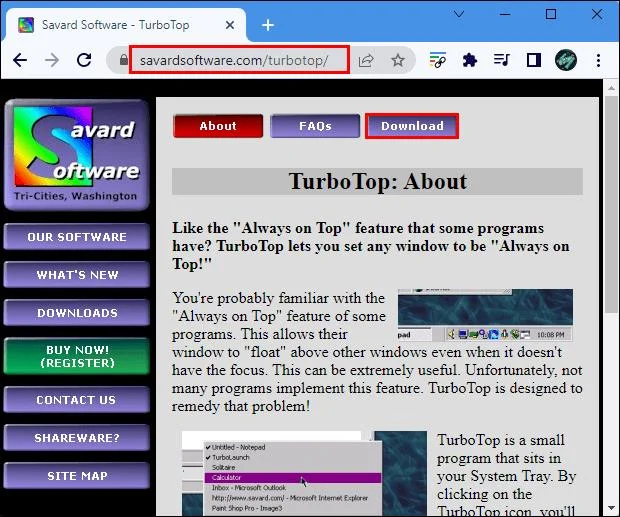Open the FAQs section

click(x=315, y=126)
